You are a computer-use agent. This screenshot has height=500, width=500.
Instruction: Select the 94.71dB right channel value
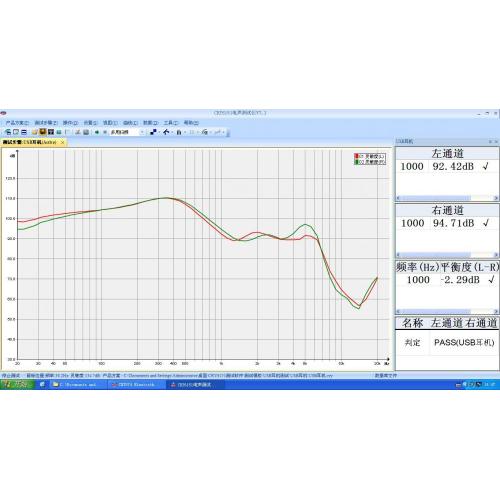453,223
